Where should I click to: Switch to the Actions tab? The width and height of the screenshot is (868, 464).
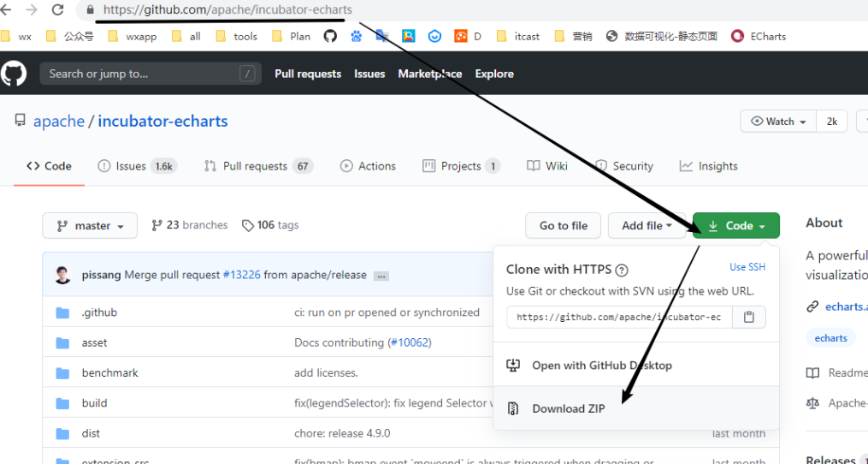tap(368, 166)
